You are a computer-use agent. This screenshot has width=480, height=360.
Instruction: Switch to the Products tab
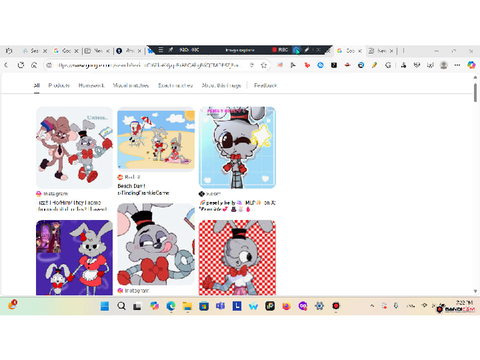59,85
